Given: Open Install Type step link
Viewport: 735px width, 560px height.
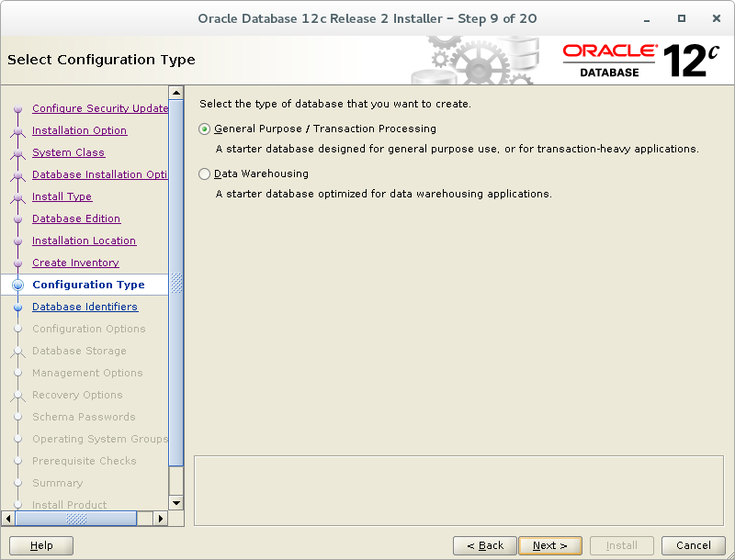Looking at the screenshot, I should pyautogui.click(x=62, y=196).
